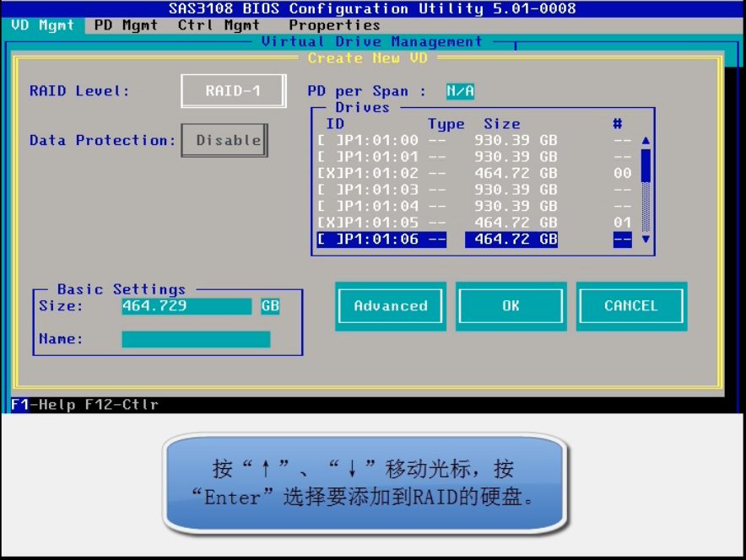Click the 930.39 GB size of P1:01:00
The width and height of the screenshot is (746, 560).
pyautogui.click(x=516, y=140)
